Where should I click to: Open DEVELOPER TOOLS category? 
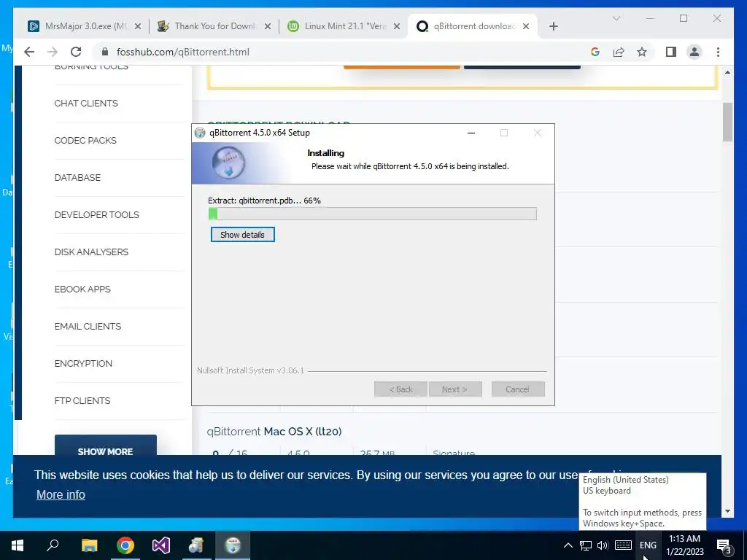pyautogui.click(x=97, y=215)
